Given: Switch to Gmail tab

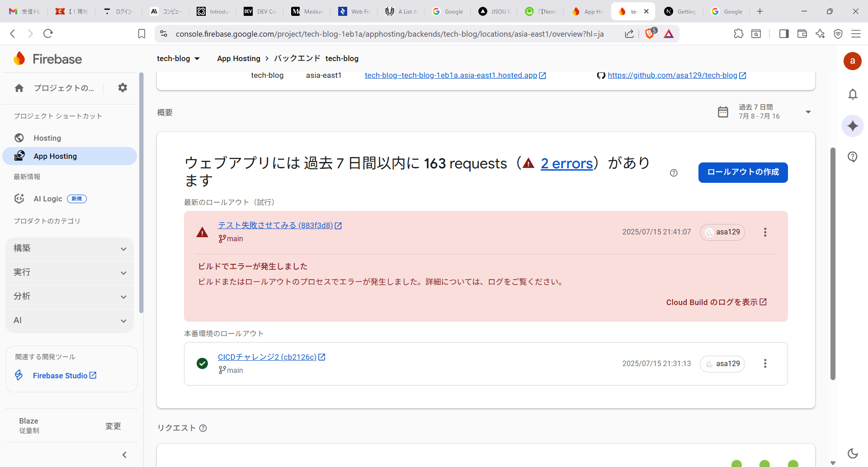Looking at the screenshot, I should 24,11.
